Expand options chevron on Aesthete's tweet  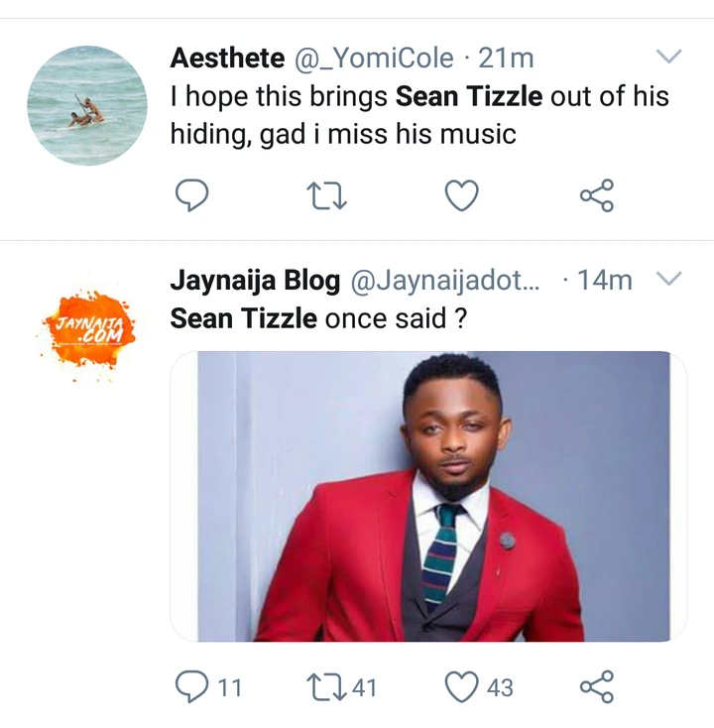click(670, 58)
